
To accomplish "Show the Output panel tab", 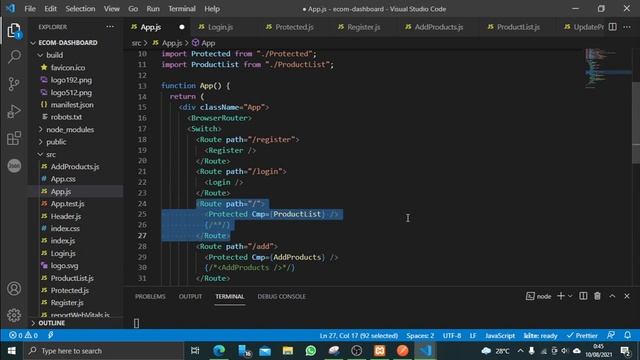I will (190, 296).
